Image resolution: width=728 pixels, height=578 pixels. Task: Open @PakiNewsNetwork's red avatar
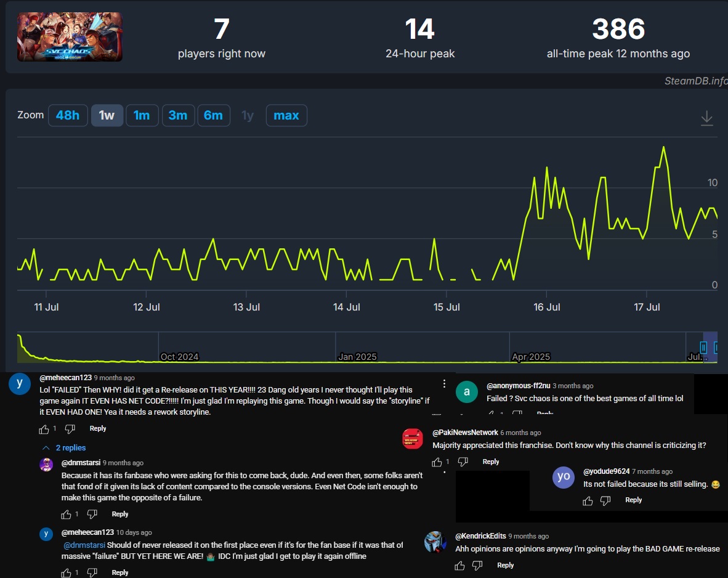412,439
